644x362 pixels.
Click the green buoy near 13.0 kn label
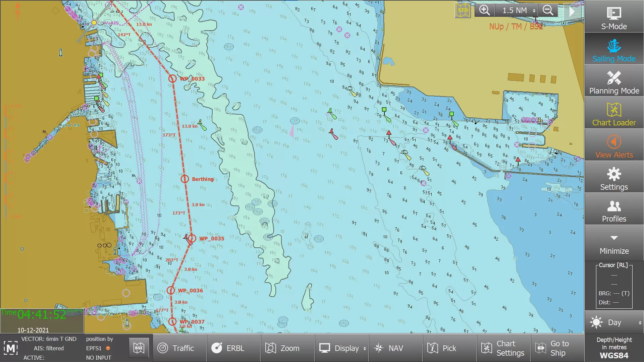pos(202,125)
